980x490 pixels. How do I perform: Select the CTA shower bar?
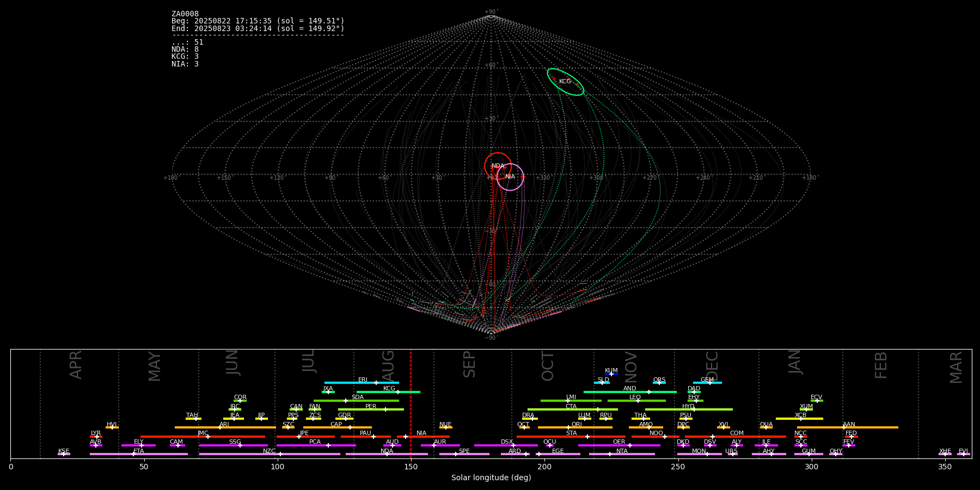pos(573,409)
